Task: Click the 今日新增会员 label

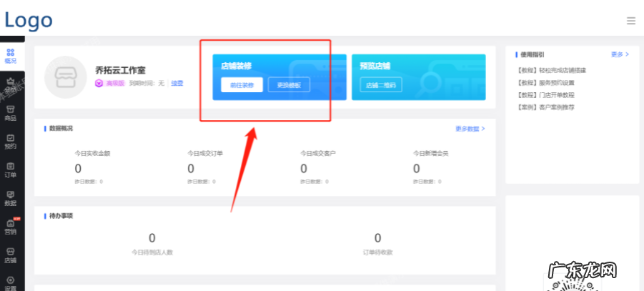Action: click(431, 153)
